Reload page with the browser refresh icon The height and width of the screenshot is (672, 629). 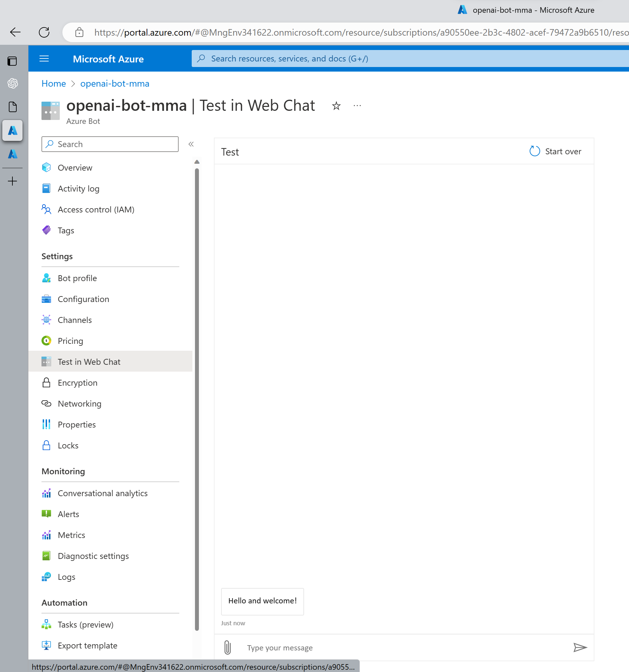(x=44, y=32)
